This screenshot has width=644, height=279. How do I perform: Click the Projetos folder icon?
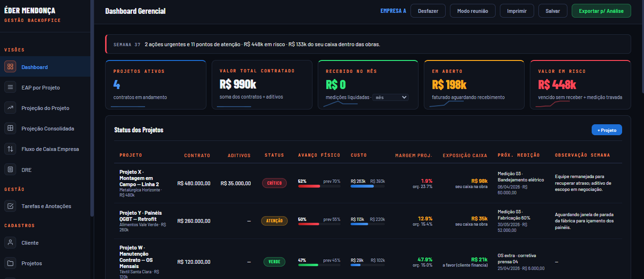click(x=10, y=263)
